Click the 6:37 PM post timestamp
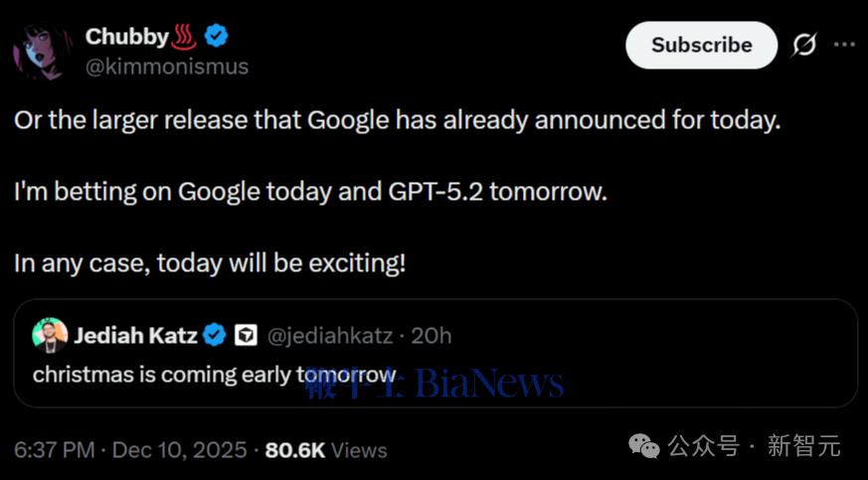This screenshot has width=868, height=480. coord(55,449)
